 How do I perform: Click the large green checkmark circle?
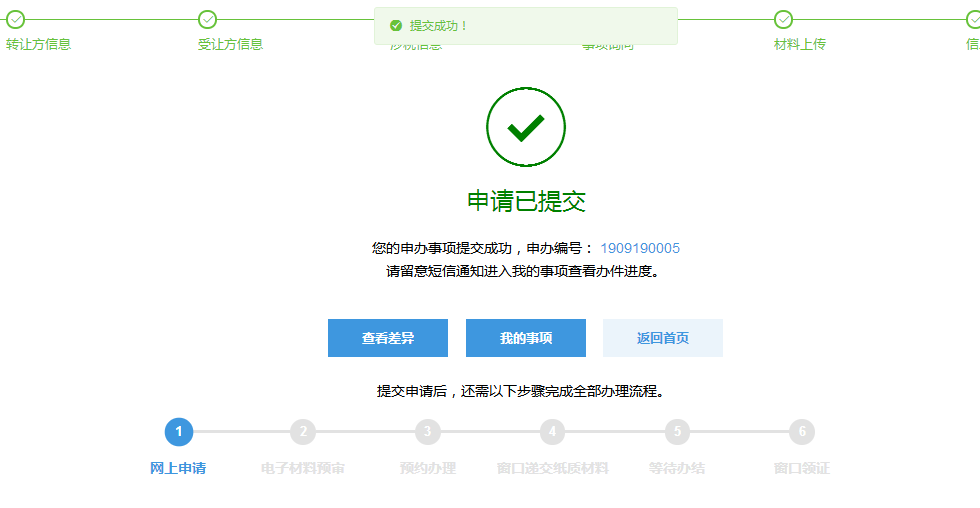coord(526,127)
